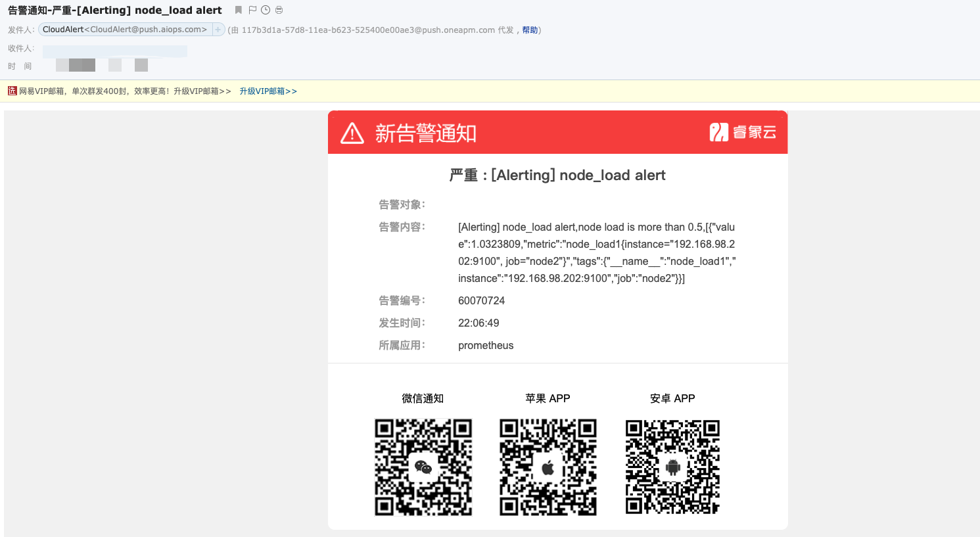Click the clock icon to schedule a reminder

coord(267,10)
